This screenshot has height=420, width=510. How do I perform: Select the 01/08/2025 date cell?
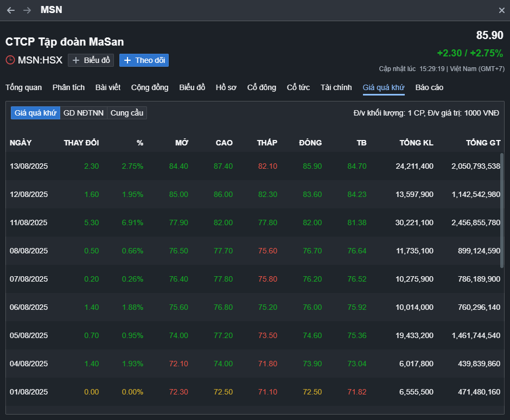coord(29,392)
